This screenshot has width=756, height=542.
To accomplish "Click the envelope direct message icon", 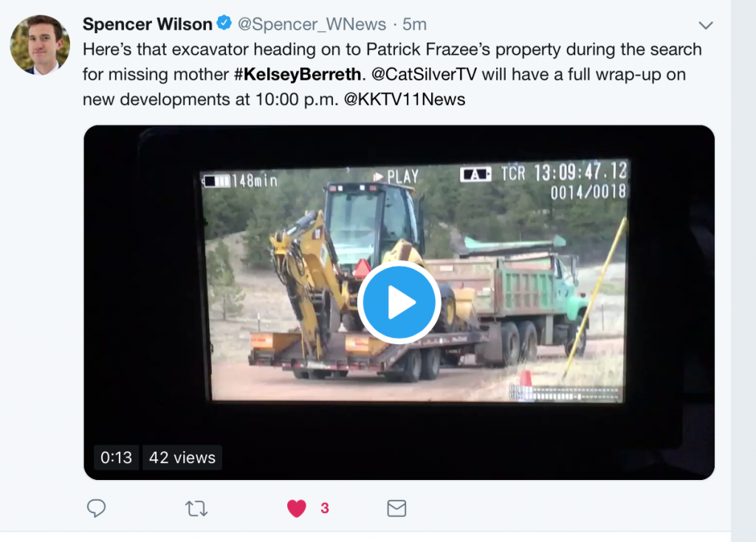I will (396, 508).
